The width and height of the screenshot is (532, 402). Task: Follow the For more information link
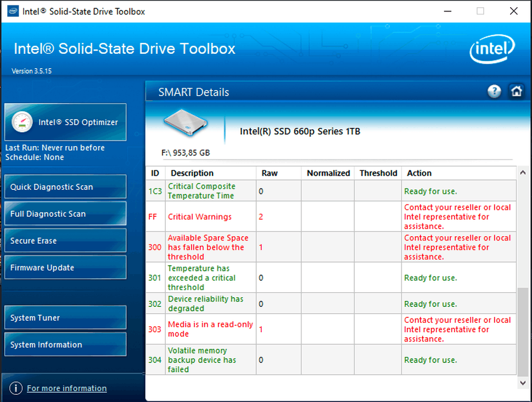[x=67, y=388]
